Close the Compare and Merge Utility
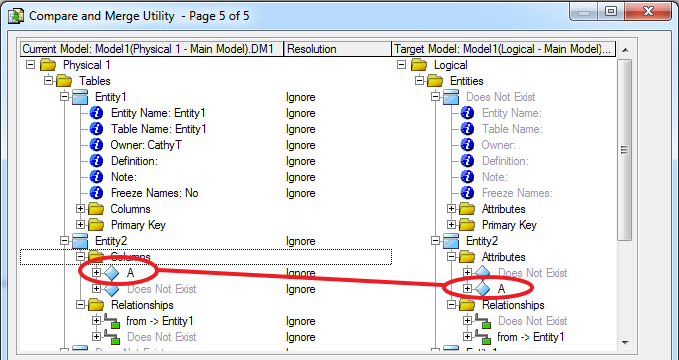The width and height of the screenshot is (679, 360). (x=648, y=12)
